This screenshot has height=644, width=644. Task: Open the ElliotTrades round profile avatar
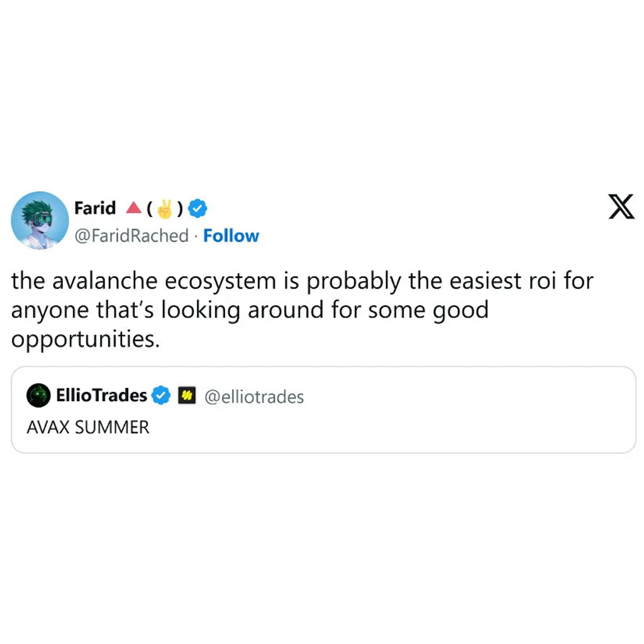tap(38, 396)
